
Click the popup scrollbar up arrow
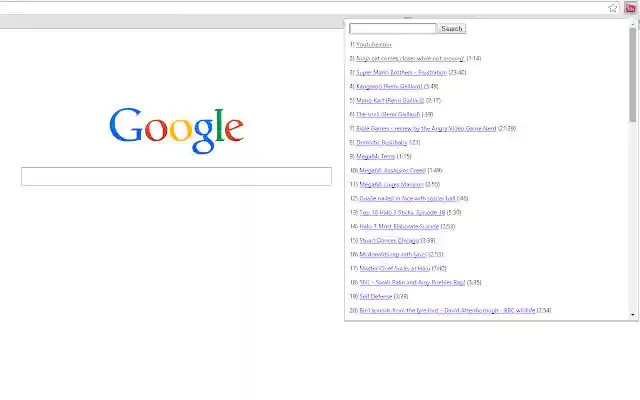coord(633,24)
